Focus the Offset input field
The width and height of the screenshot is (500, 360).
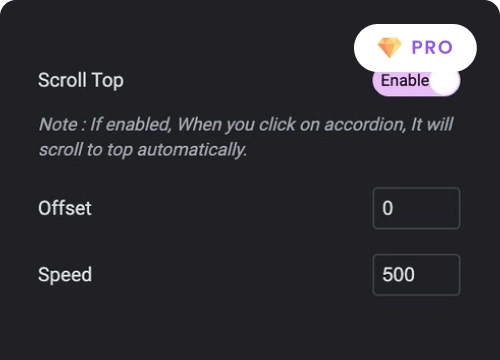[416, 208]
